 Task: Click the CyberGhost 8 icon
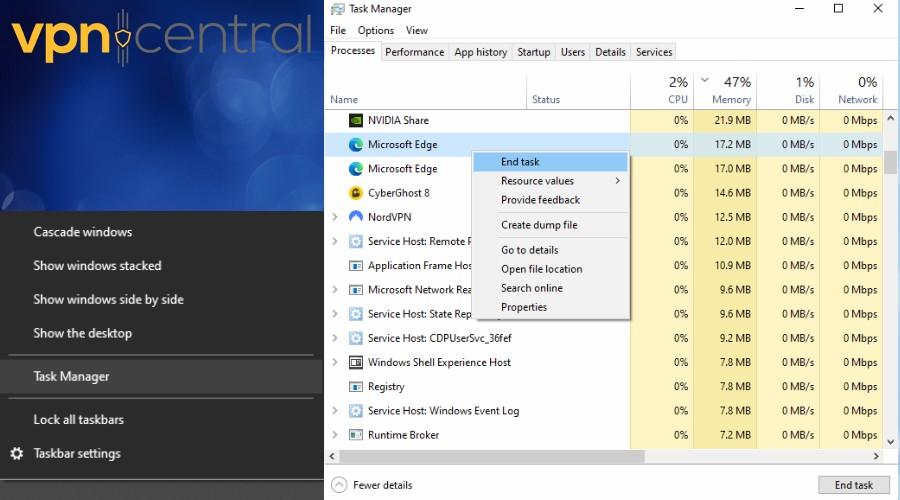356,193
